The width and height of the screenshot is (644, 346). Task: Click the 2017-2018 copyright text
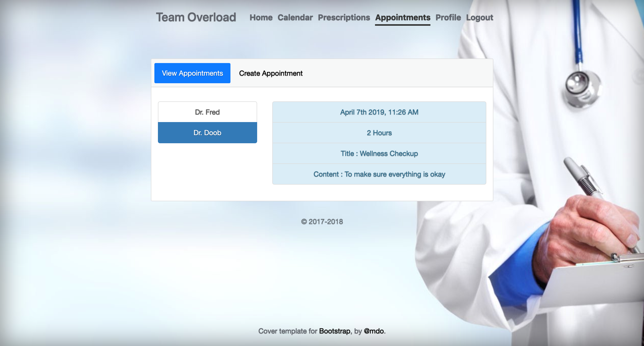pos(322,221)
